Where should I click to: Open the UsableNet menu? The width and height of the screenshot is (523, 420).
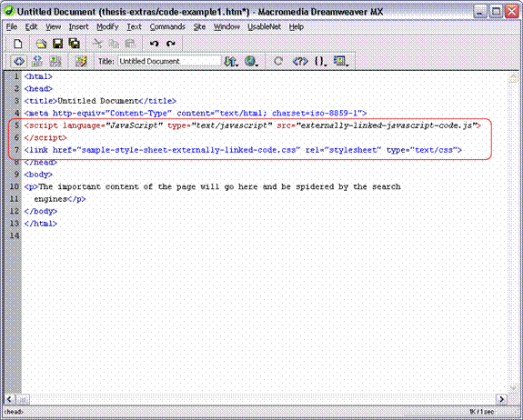tap(264, 27)
